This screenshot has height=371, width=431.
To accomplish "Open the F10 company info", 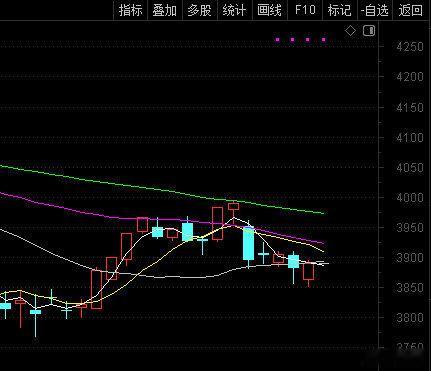I will (x=305, y=10).
